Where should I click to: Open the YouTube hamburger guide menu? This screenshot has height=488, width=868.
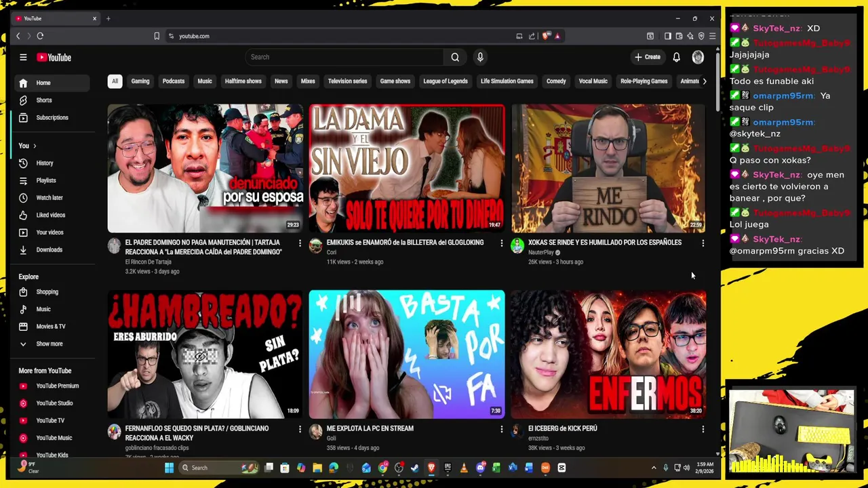tap(23, 58)
